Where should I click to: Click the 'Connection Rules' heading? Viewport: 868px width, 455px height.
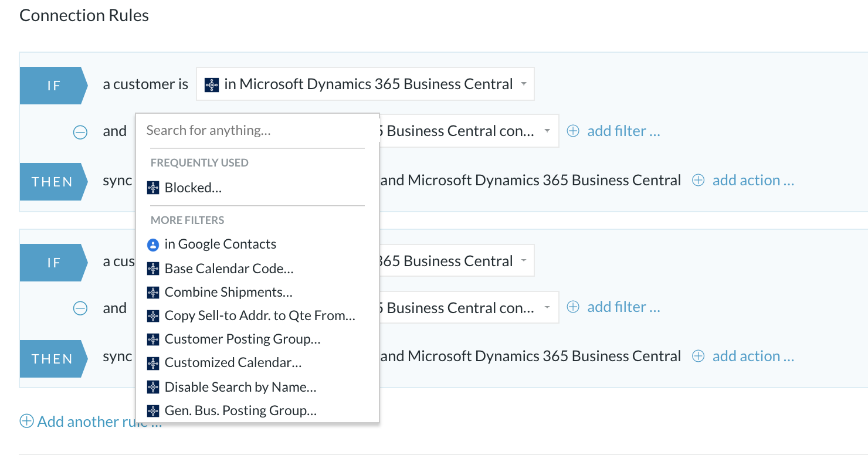[84, 15]
